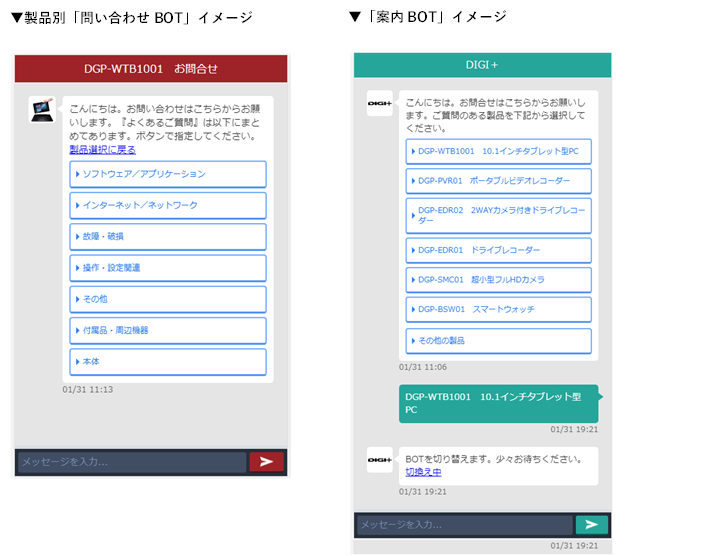710x556 pixels.
Task: Click the DIGI+ avatar beside the BOT switching message
Action: (x=379, y=460)
